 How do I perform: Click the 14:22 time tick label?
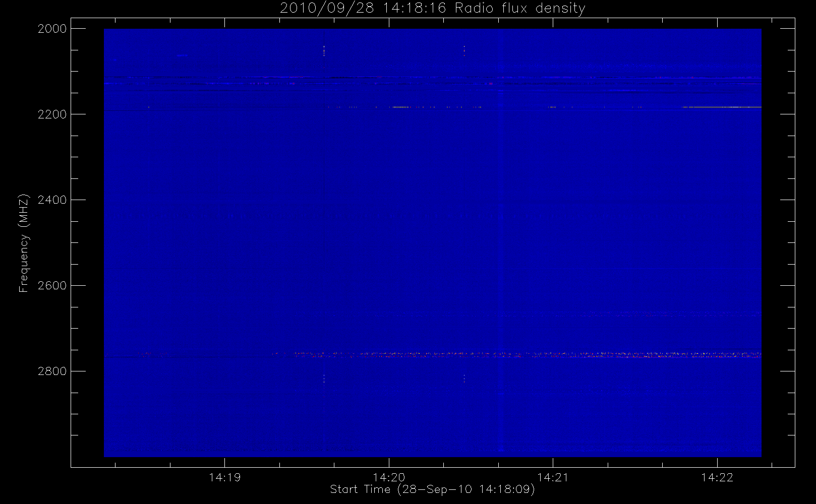coord(717,477)
